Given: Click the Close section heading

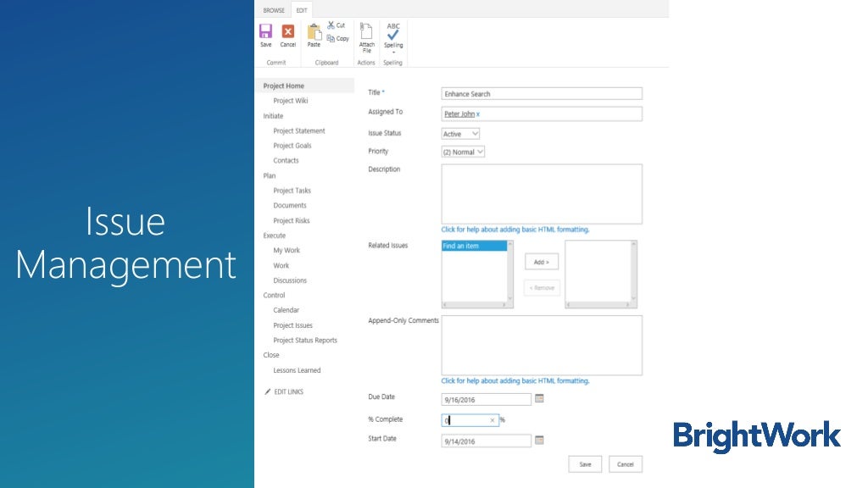Looking at the screenshot, I should click(x=270, y=355).
